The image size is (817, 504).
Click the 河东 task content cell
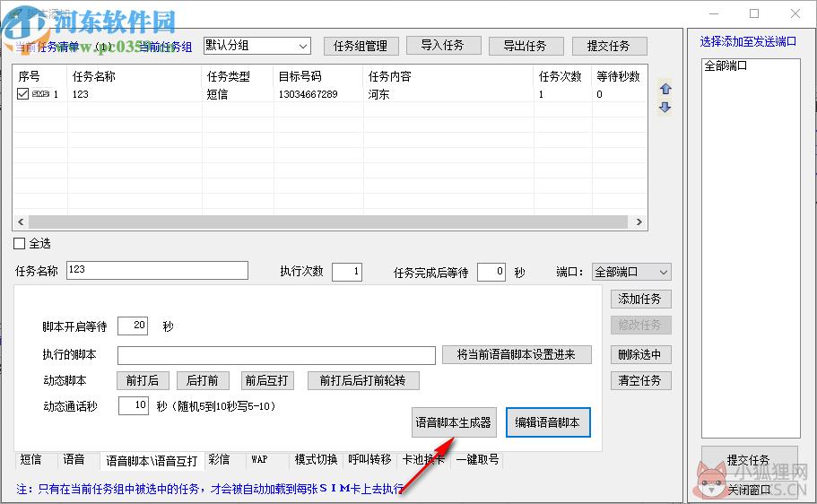coord(378,94)
